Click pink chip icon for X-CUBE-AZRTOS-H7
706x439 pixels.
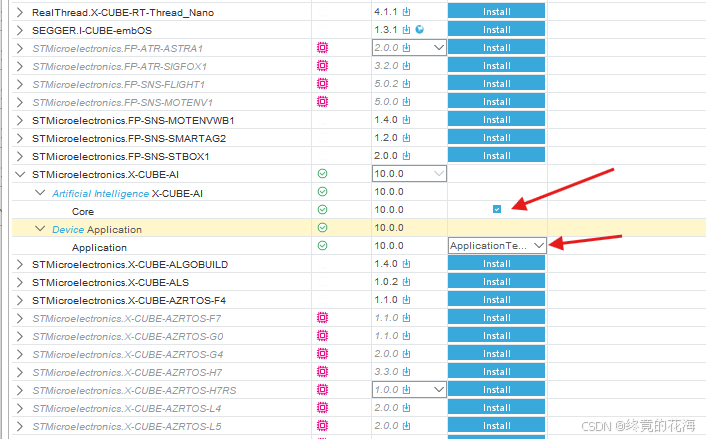coord(322,371)
